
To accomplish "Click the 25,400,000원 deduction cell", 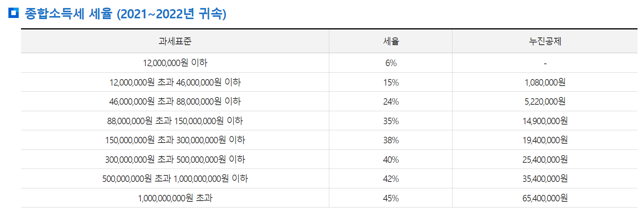I will click(545, 159).
